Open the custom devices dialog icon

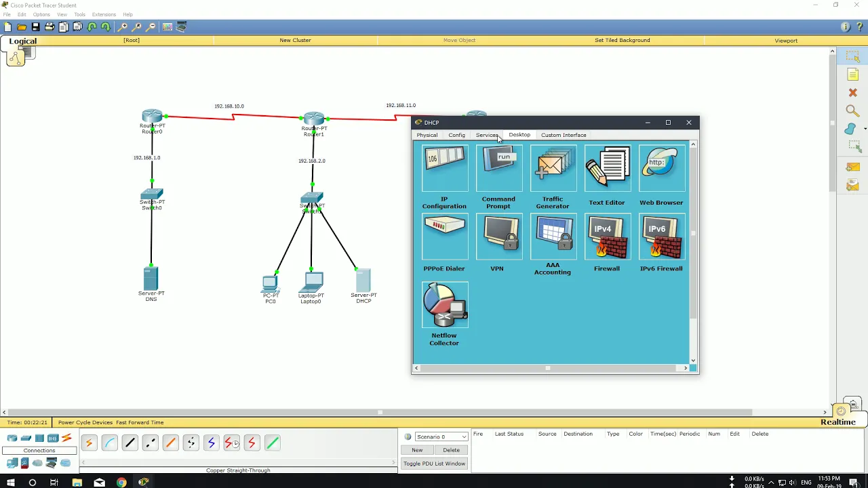(x=182, y=27)
